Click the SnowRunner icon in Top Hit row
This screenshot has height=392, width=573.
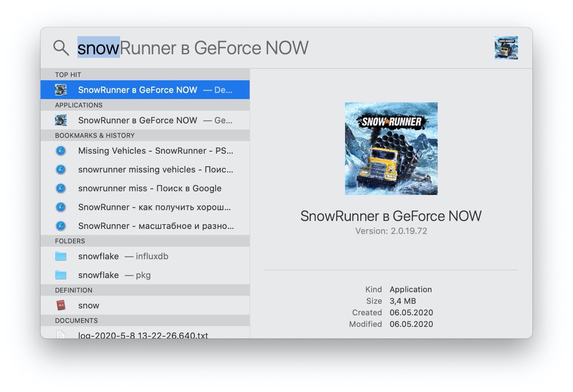pos(61,90)
